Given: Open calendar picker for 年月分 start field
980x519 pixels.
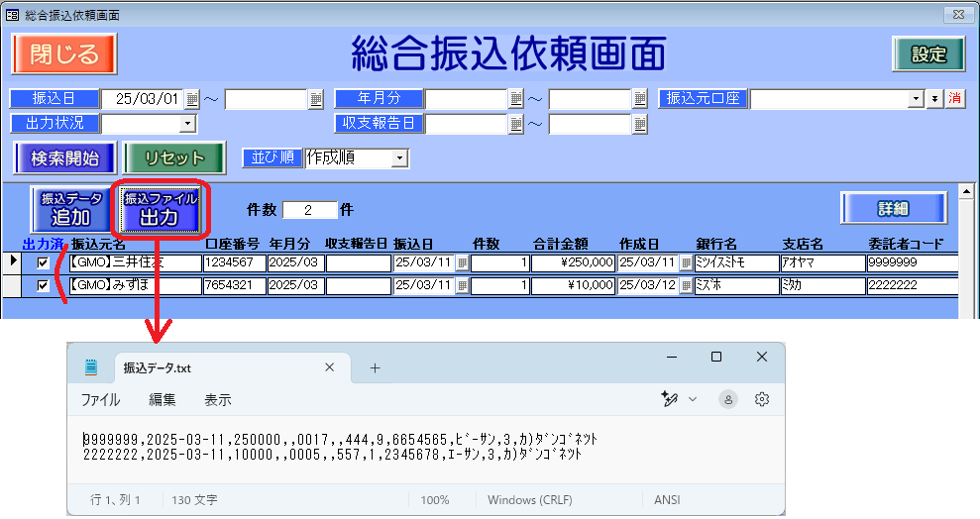Looking at the screenshot, I should [515, 99].
